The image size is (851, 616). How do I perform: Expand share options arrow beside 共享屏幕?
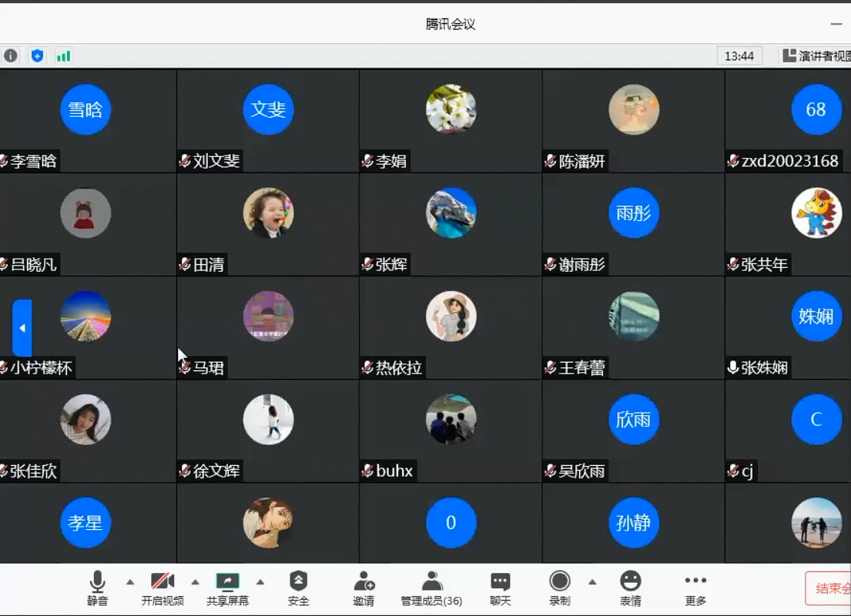tap(260, 581)
